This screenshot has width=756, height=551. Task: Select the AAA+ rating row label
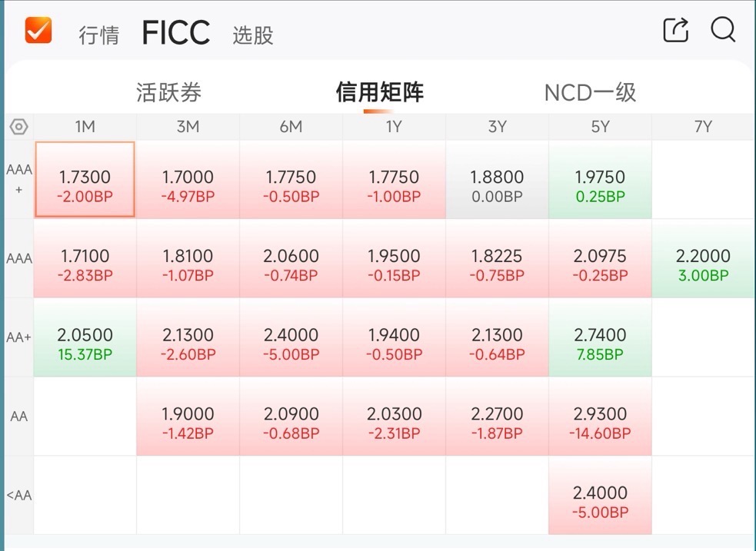[x=18, y=179]
